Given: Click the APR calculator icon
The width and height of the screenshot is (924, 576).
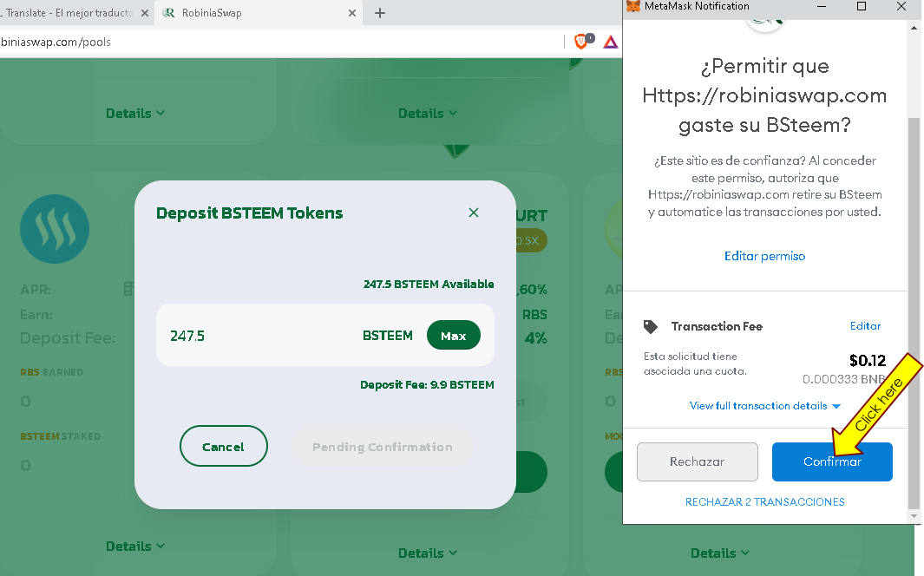Looking at the screenshot, I should (129, 289).
